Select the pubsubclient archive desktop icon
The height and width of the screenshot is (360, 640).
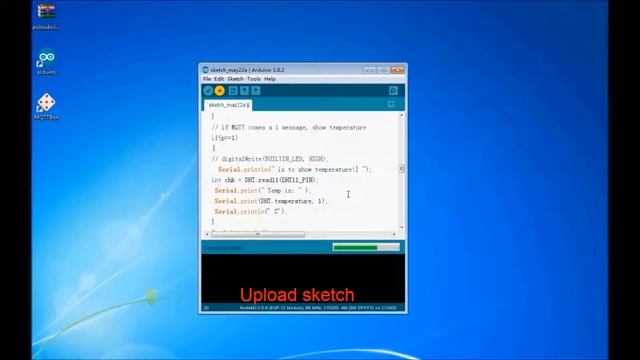coord(46,16)
